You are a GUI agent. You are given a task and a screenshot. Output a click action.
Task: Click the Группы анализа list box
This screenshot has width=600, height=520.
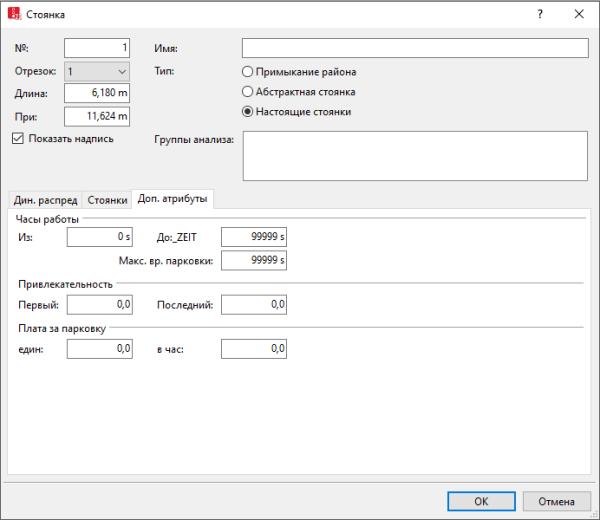pyautogui.click(x=414, y=155)
